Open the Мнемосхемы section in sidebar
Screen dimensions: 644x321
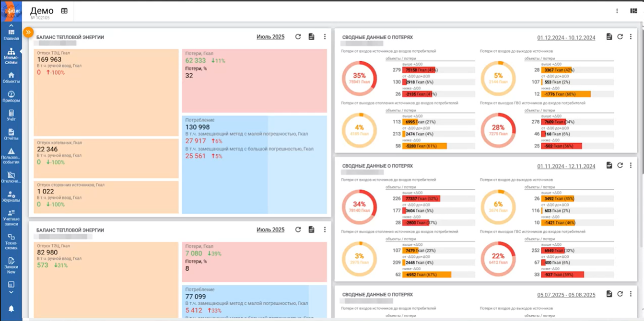coord(11,56)
